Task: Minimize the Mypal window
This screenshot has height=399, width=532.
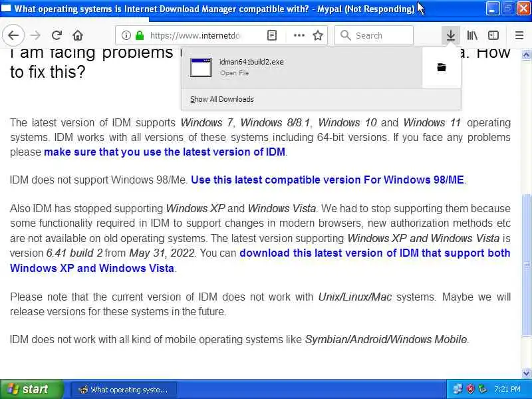Action: (492, 9)
